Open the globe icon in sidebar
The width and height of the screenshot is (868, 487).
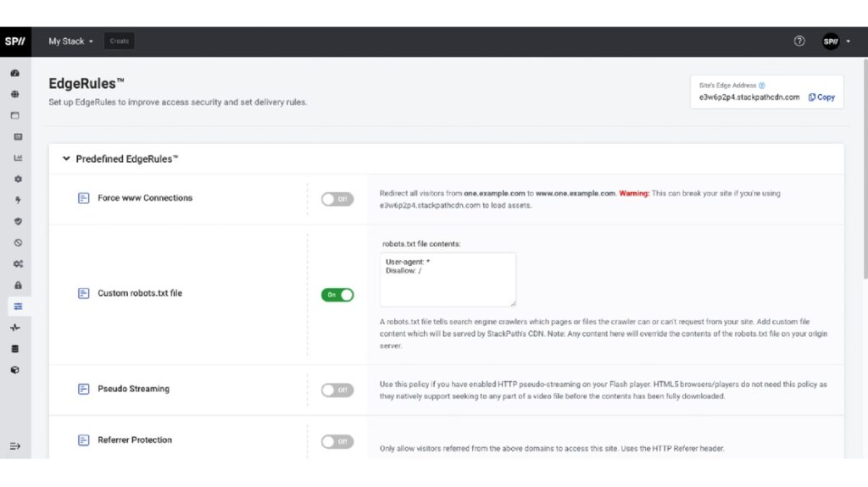click(x=15, y=94)
